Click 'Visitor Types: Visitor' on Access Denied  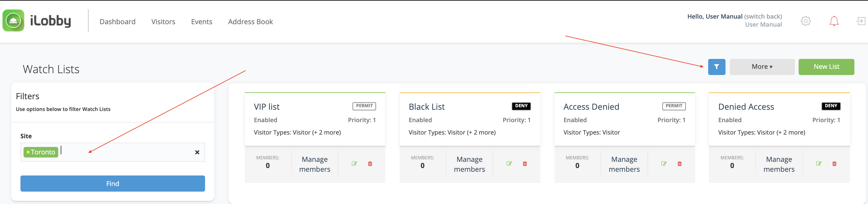[592, 132]
